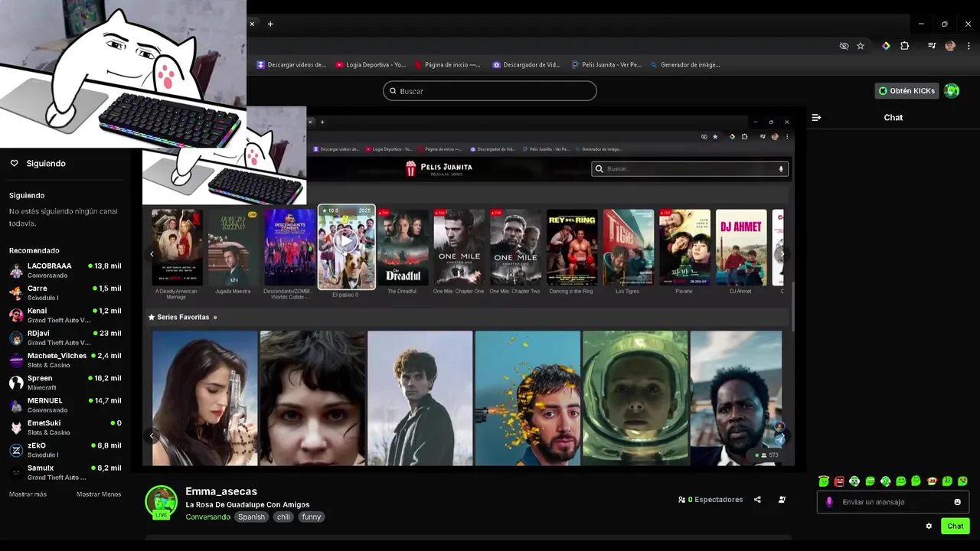Click the series carousel left arrow
The width and height of the screenshot is (980, 551).
(152, 435)
